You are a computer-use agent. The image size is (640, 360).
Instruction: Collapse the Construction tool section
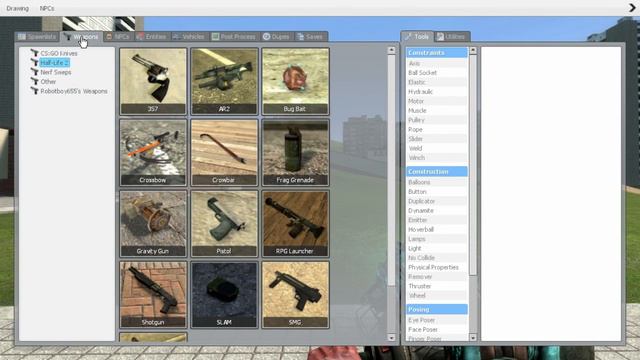click(x=437, y=171)
